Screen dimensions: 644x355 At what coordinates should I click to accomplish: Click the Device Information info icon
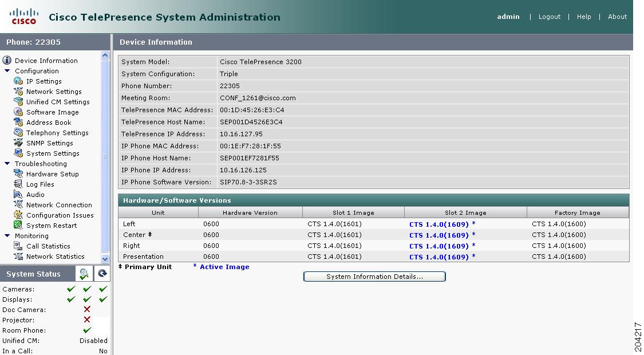tap(6, 60)
